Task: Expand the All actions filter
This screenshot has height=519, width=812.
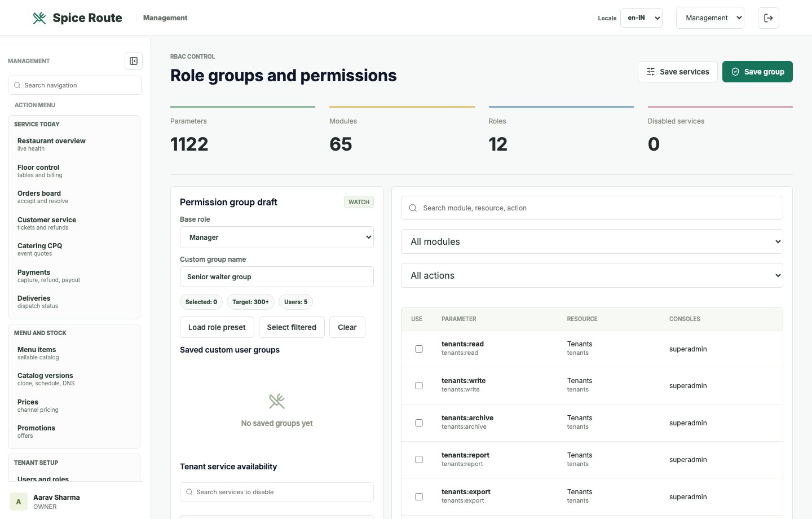Action: [592, 275]
